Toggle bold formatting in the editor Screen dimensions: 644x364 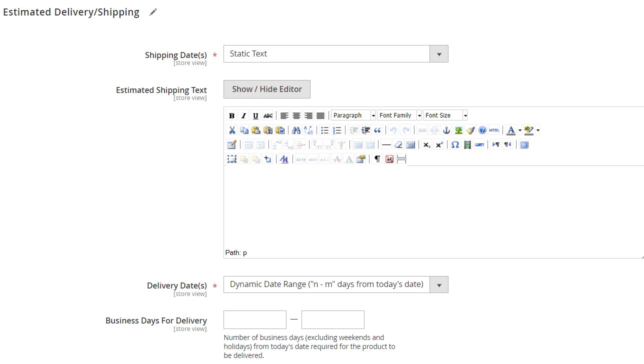231,115
